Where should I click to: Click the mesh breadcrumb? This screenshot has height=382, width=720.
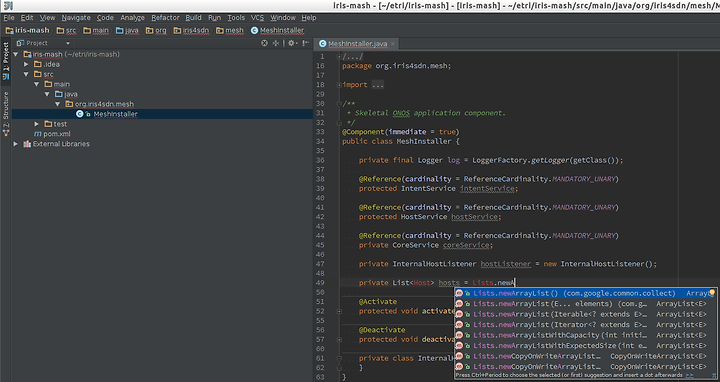point(230,30)
